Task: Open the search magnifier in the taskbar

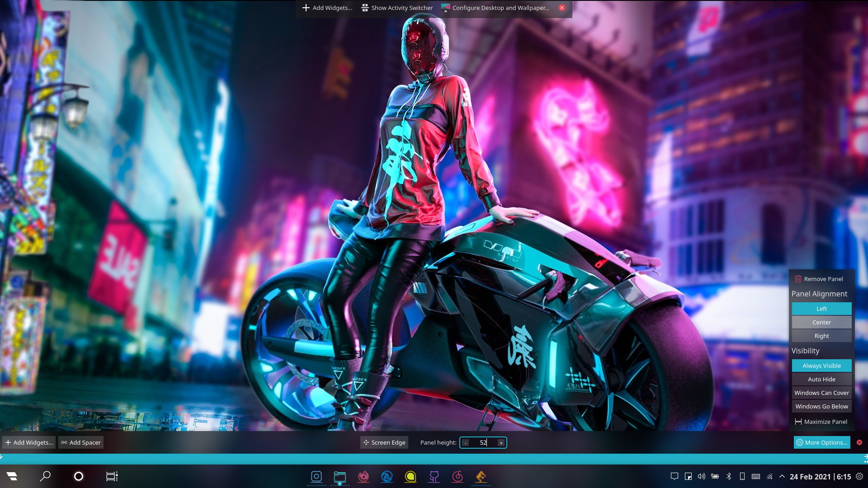Action: [x=45, y=476]
